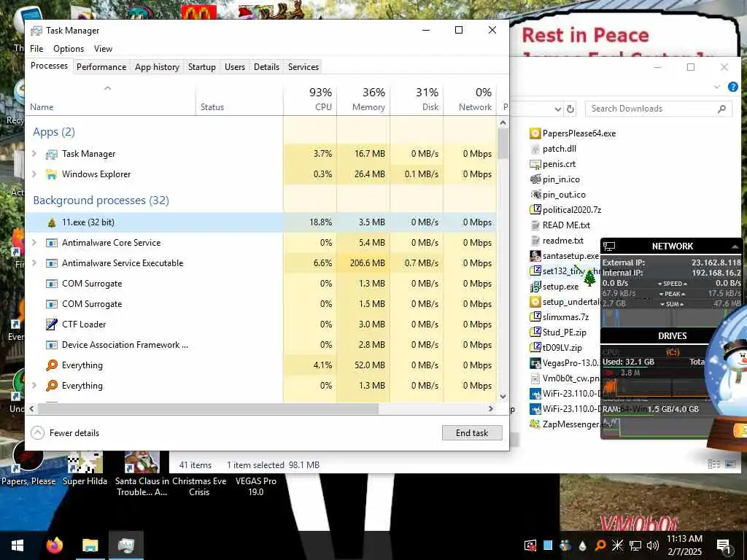This screenshot has width=747, height=560.
Task: Expand the Antimalware Service Executable group
Action: (34, 263)
